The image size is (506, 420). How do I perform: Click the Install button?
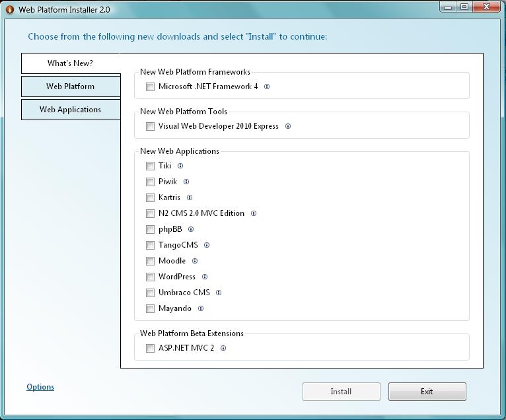(x=342, y=392)
